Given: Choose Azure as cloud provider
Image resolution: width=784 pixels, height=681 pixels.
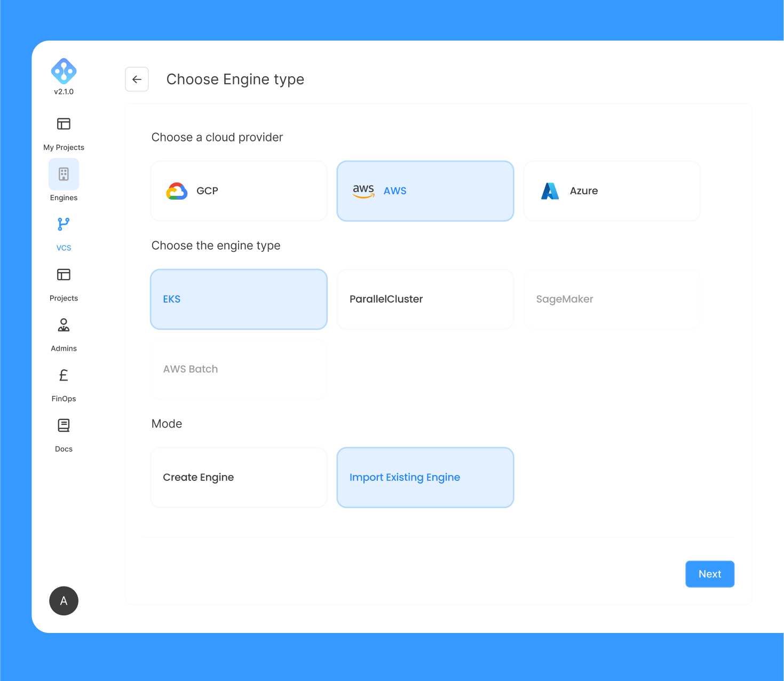Looking at the screenshot, I should [612, 191].
